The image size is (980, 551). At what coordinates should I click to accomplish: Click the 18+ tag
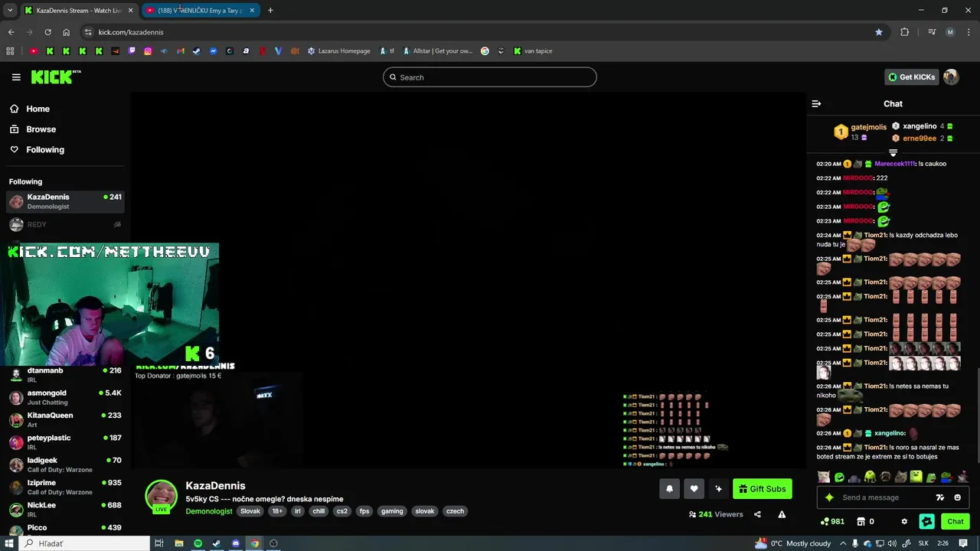pyautogui.click(x=277, y=511)
